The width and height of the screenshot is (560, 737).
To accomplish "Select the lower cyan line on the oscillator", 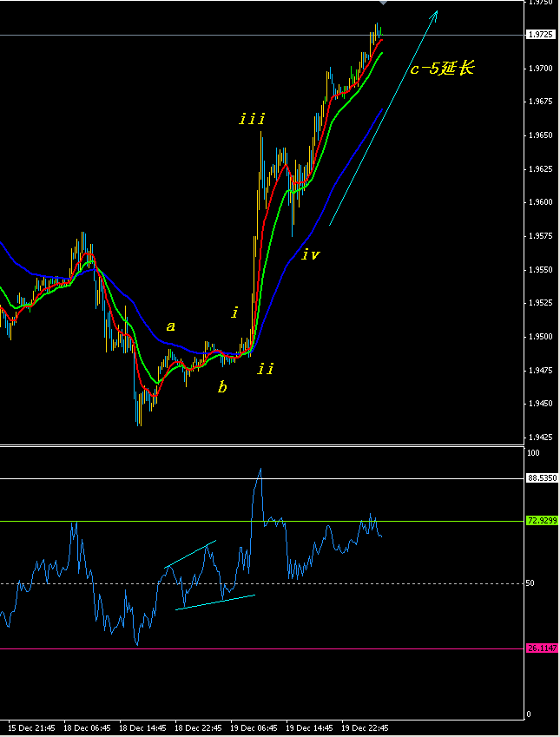I will tap(215, 602).
